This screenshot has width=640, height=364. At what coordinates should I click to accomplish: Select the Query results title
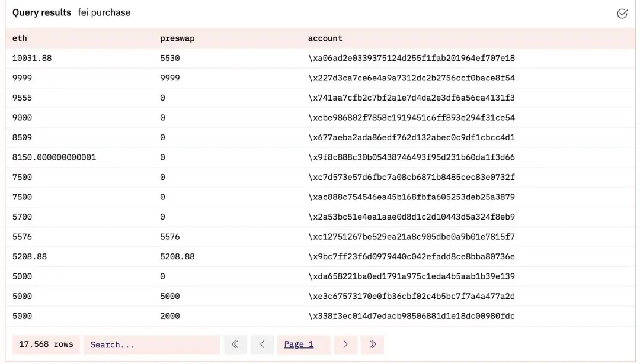[41, 12]
